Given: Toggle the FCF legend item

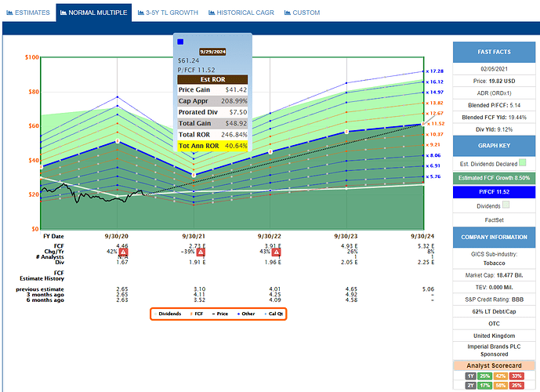Looking at the screenshot, I should (x=197, y=314).
